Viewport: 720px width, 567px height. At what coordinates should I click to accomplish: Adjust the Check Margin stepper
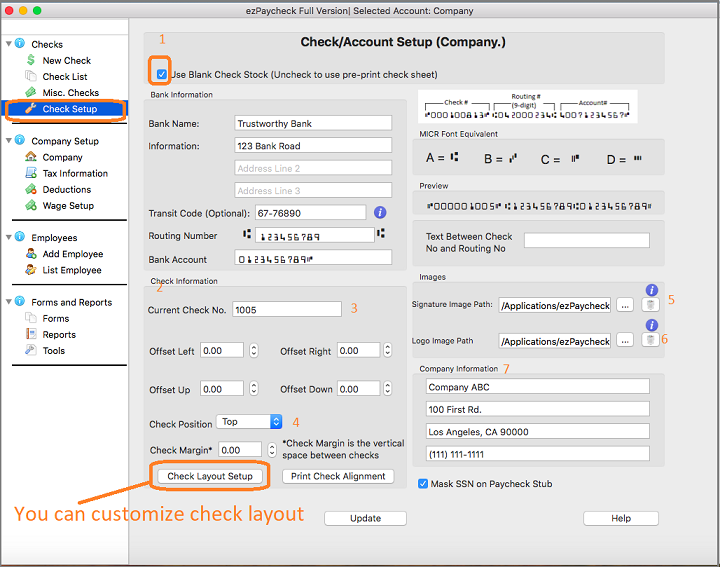point(271,451)
